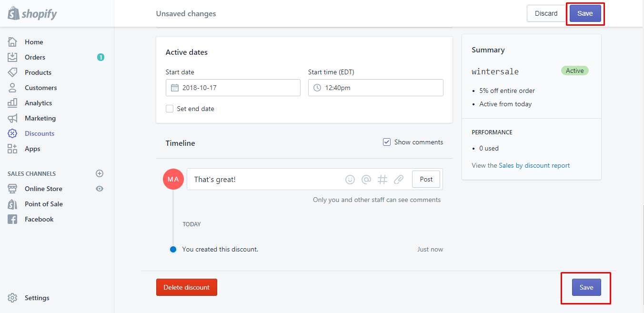Image resolution: width=644 pixels, height=313 pixels.
Task: Add a sales channel with plus icon
Action: (x=100, y=173)
